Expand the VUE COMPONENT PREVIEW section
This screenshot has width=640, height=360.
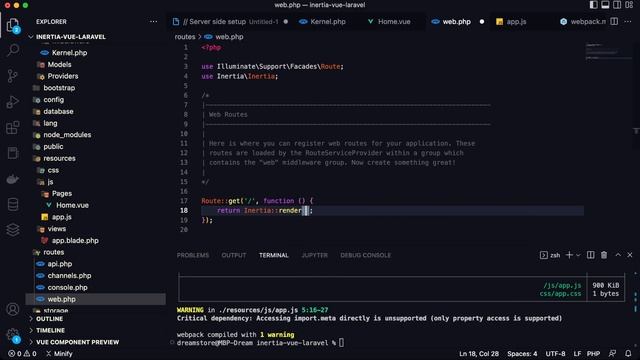click(x=78, y=342)
